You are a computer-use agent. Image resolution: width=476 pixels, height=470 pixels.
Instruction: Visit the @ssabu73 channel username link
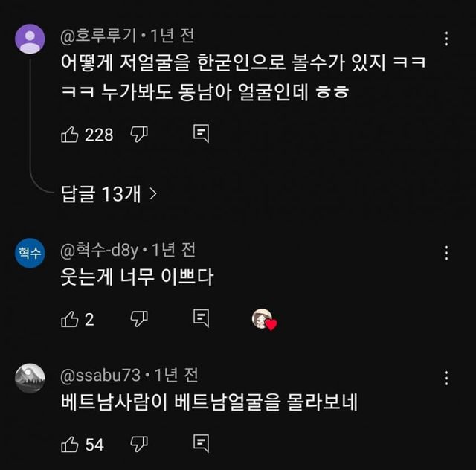click(x=99, y=374)
